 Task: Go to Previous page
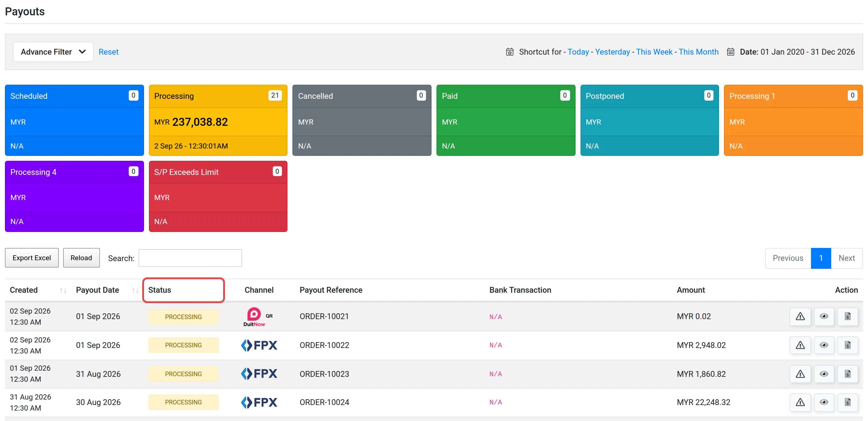point(788,258)
